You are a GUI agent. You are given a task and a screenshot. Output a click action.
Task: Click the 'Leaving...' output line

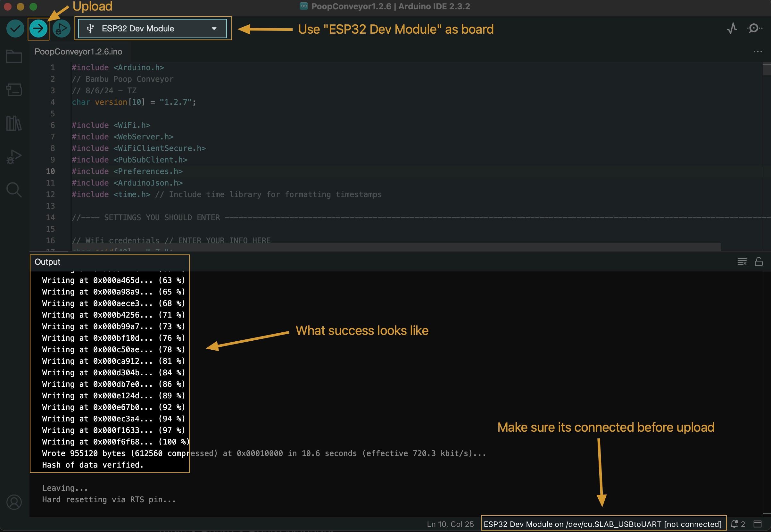(65, 488)
